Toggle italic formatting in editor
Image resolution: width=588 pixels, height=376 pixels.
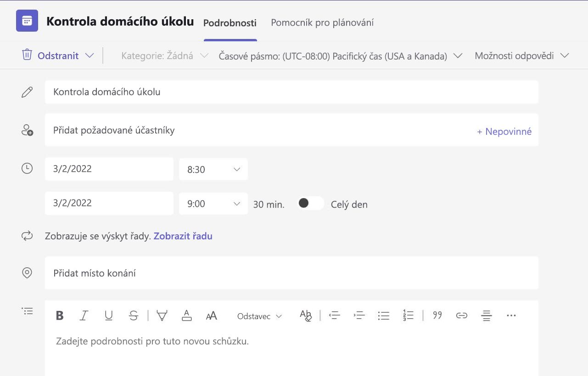[x=84, y=315]
